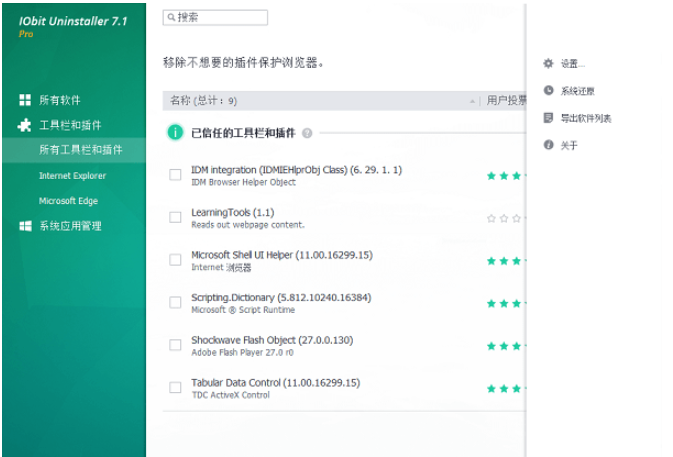Click the All Software grid icon
673x457 pixels.
(x=25, y=100)
